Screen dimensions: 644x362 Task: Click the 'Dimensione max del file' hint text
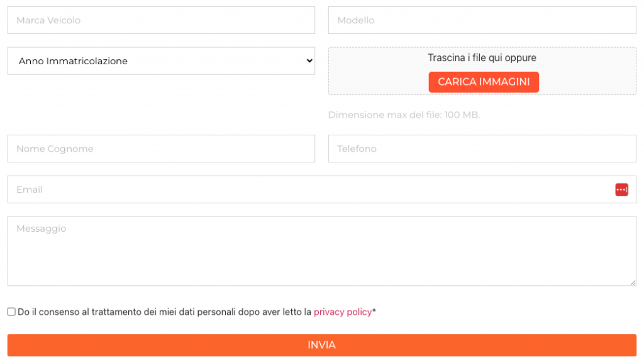coord(404,115)
